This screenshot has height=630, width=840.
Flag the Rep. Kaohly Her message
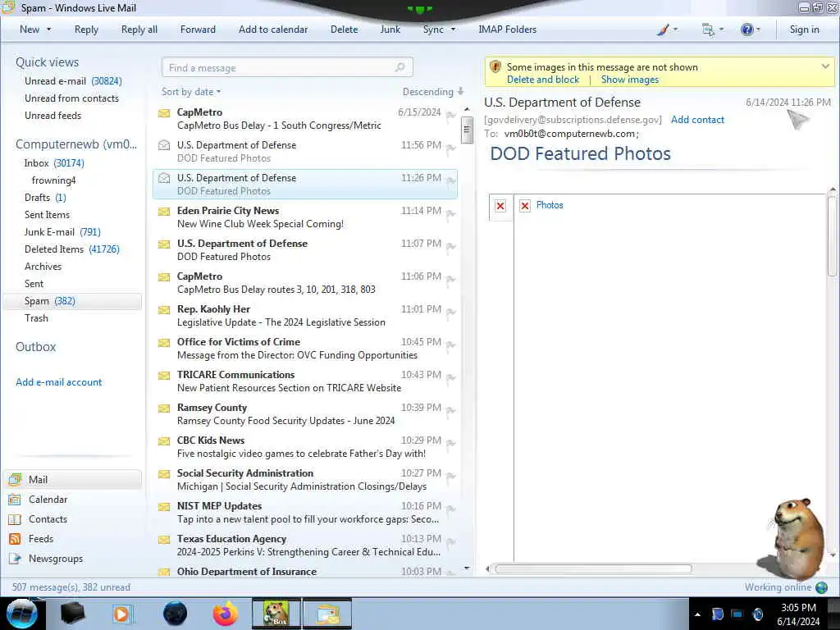pos(450,313)
